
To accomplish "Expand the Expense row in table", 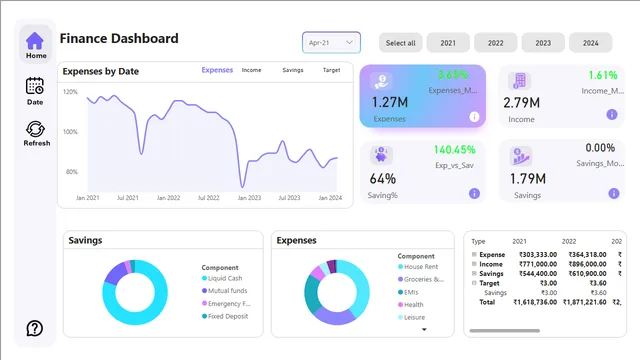I will (474, 254).
